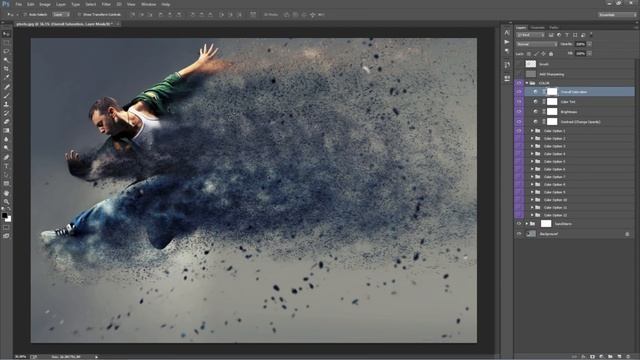Select the Zoom tool
The width and height of the screenshot is (640, 360).
tap(6, 202)
